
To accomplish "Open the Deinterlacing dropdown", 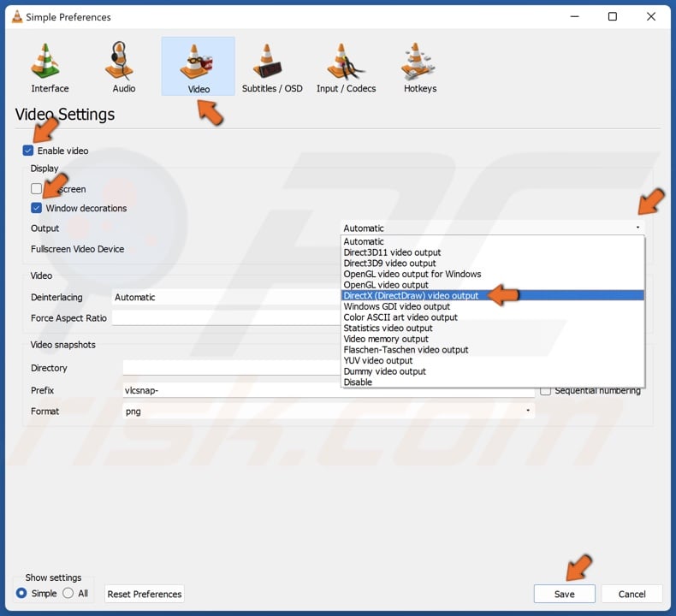I will 227,297.
